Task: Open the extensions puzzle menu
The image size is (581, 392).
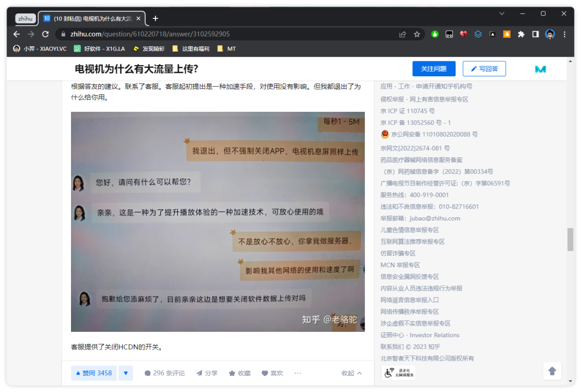Action: click(x=521, y=34)
